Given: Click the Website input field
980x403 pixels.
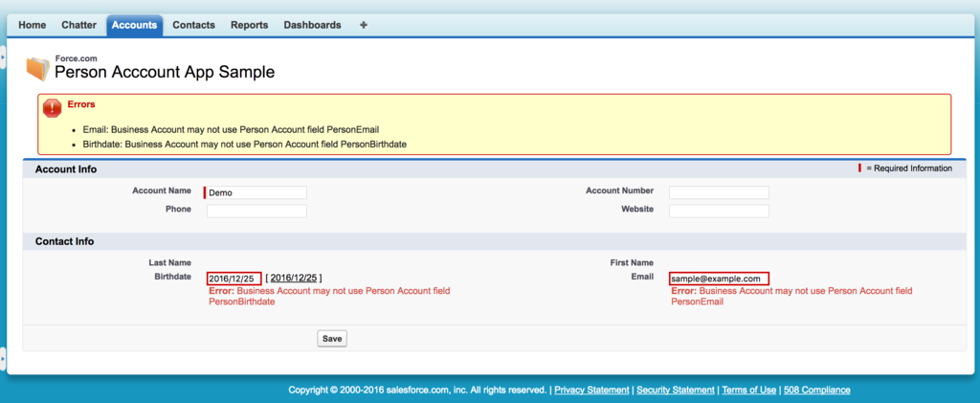Looking at the screenshot, I should pos(719,212).
